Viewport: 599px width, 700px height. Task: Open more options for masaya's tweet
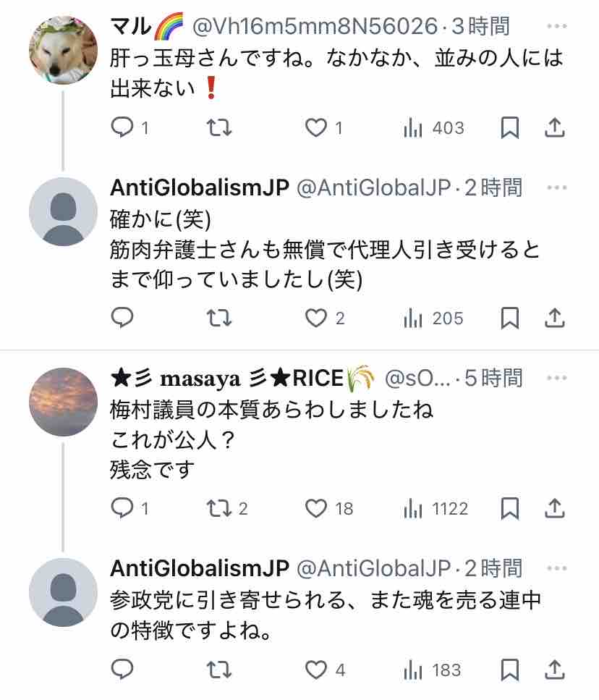tap(556, 378)
